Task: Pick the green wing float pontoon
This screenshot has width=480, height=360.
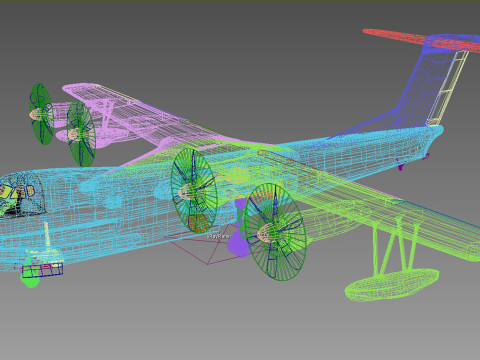Action: tap(392, 285)
